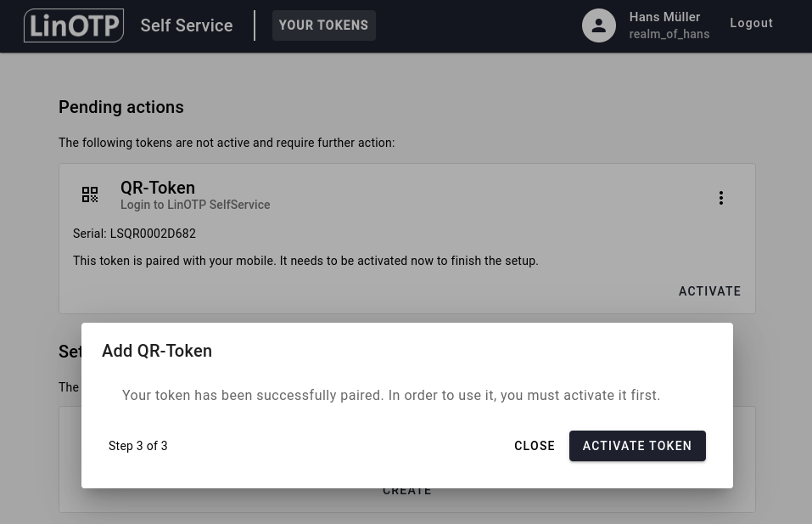The height and width of the screenshot is (524, 812).
Task: Click the Self Service header title
Action: point(187,25)
